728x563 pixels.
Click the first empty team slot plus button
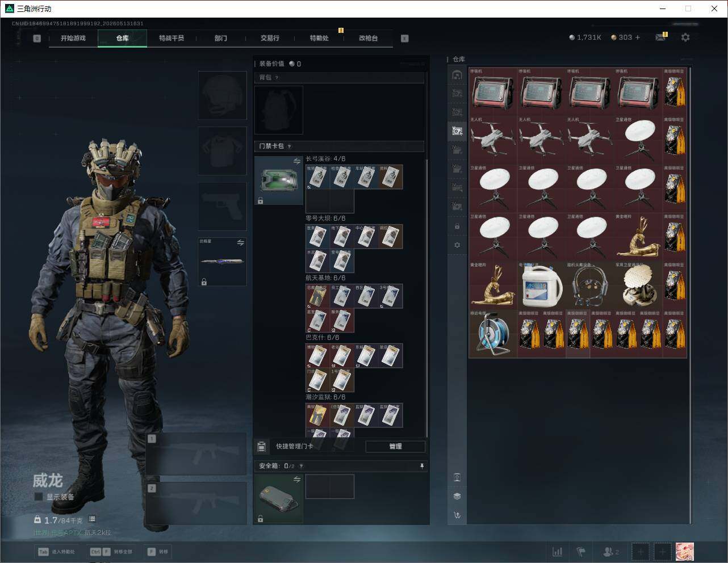click(x=641, y=552)
